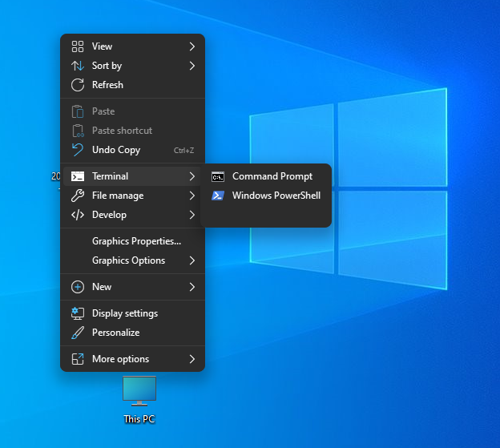Click the Sort by arrows icon

[78, 66]
